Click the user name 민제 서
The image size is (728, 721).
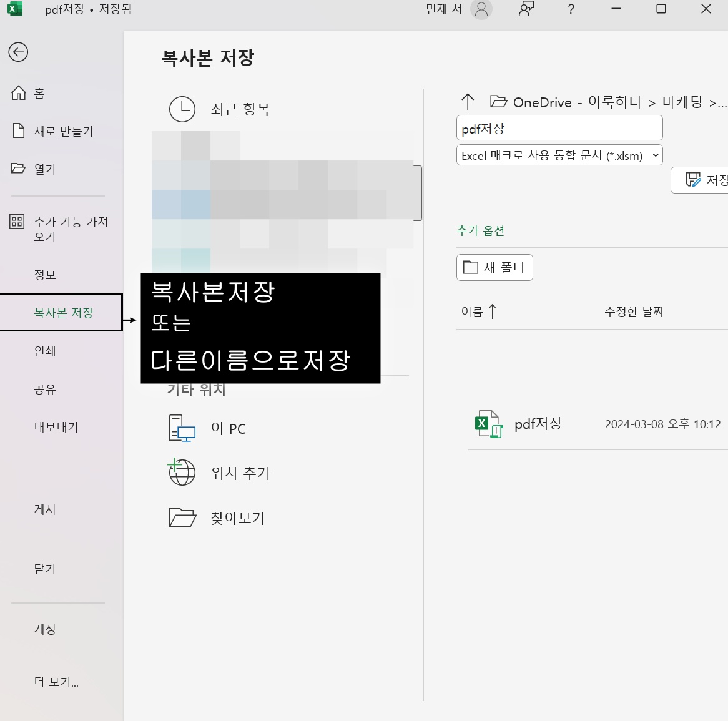tap(444, 9)
